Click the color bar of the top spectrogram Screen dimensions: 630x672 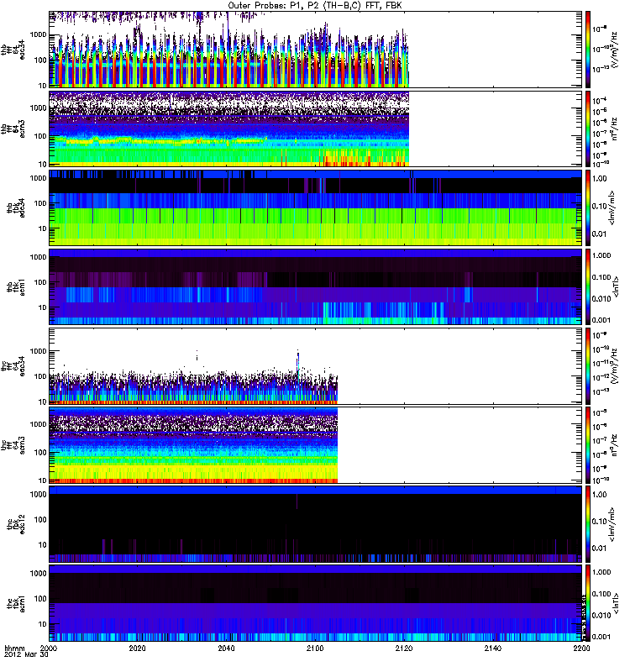[588, 49]
